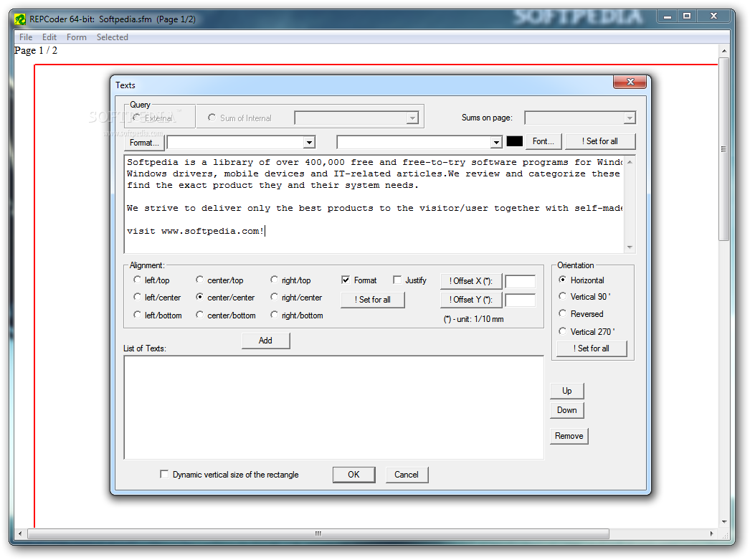Open the Edit menu
This screenshot has width=750, height=560.
coord(49,37)
